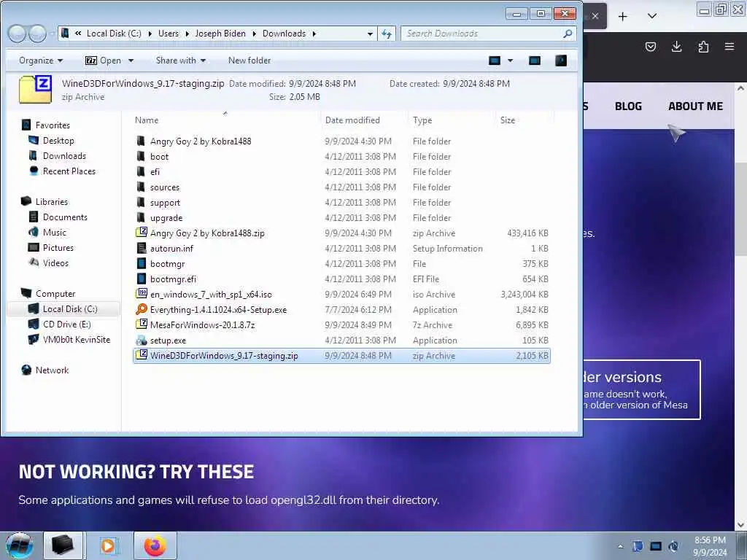The width and height of the screenshot is (747, 560).
Task: Click Joseph Biden in the address path
Action: pyautogui.click(x=220, y=34)
